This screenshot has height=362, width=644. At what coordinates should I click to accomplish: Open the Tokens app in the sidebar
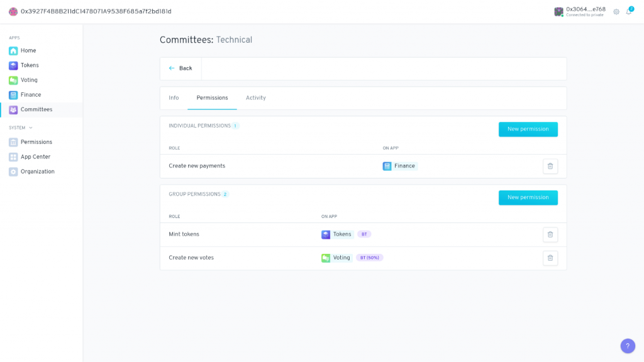click(x=28, y=65)
